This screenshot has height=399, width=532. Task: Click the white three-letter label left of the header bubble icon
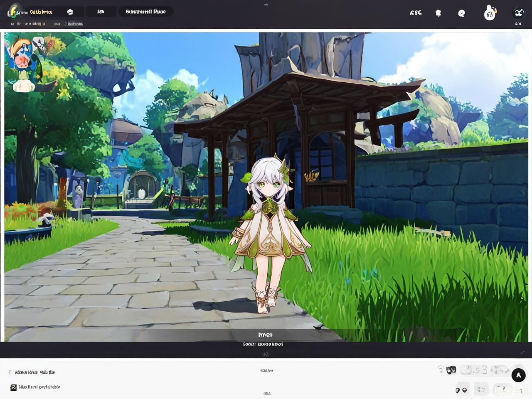tap(416, 13)
